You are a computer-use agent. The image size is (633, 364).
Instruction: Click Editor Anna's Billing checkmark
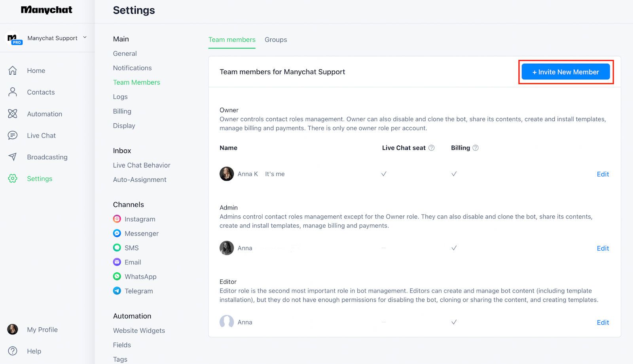[x=454, y=322]
